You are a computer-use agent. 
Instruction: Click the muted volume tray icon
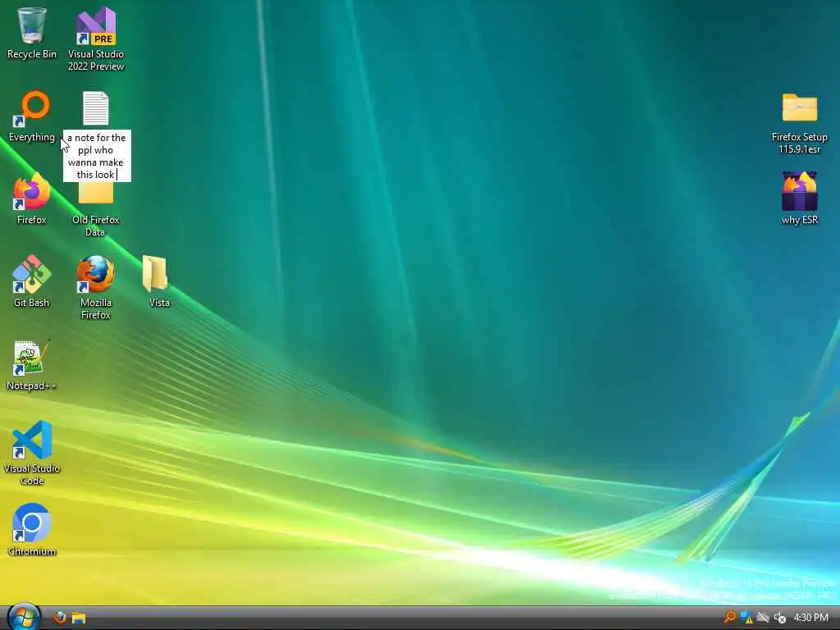780,618
